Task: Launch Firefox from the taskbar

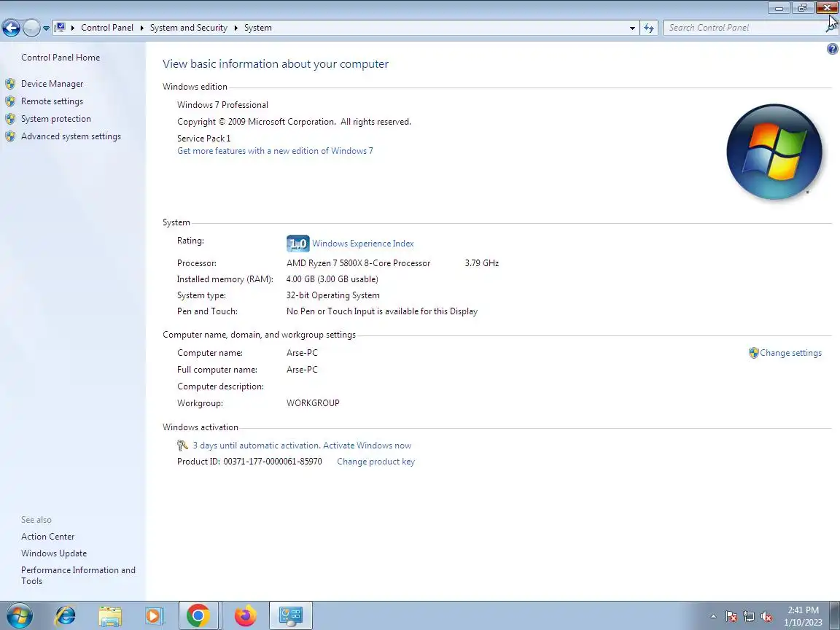Action: tap(245, 616)
